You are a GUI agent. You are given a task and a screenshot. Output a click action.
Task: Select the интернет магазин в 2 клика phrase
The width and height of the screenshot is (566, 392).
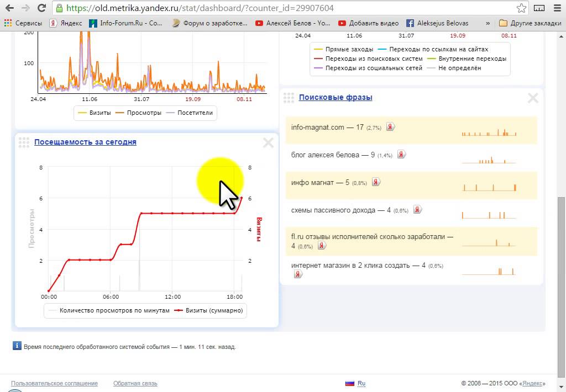click(350, 266)
